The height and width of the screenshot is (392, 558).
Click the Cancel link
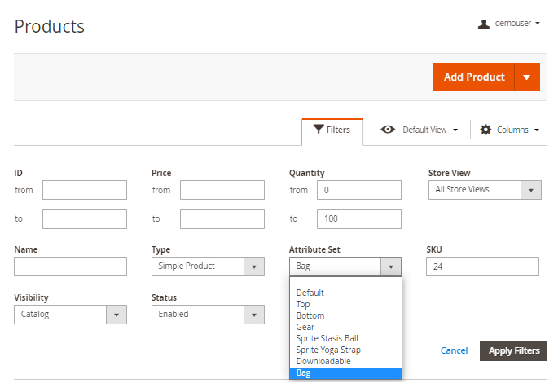454,350
